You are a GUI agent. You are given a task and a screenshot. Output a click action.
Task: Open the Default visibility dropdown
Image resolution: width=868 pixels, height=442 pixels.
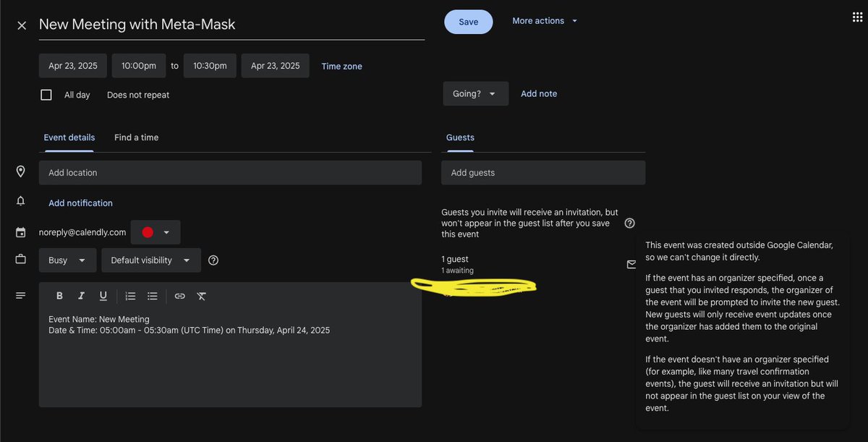pyautogui.click(x=151, y=260)
